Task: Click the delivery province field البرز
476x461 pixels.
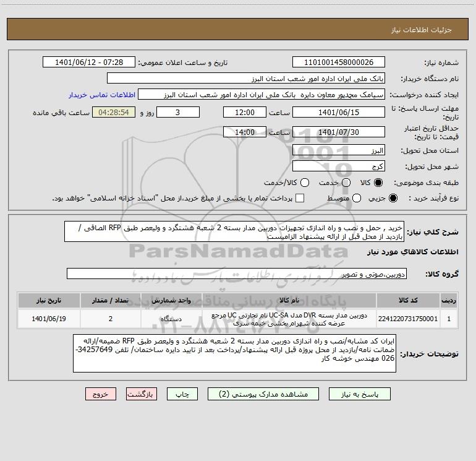Action: pos(339,150)
